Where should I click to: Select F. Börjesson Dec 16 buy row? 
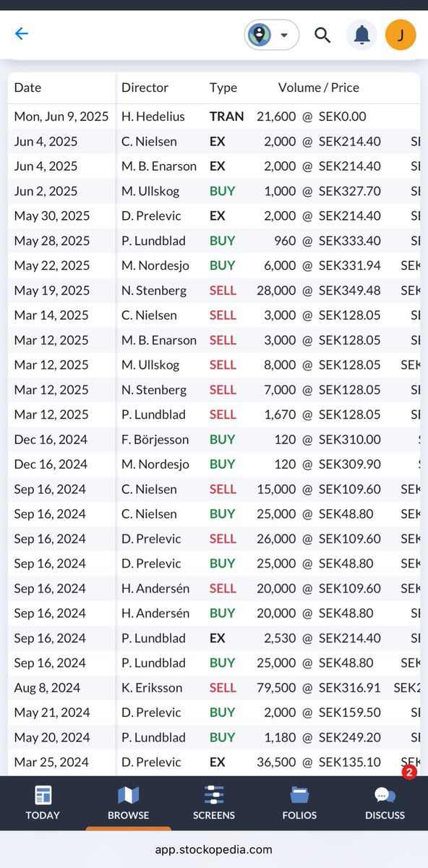coord(214,439)
